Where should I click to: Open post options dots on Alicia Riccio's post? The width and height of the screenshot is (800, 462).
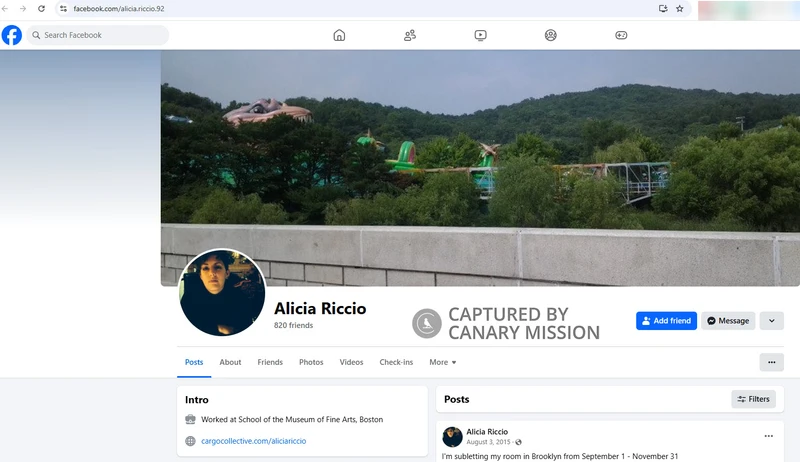769,436
